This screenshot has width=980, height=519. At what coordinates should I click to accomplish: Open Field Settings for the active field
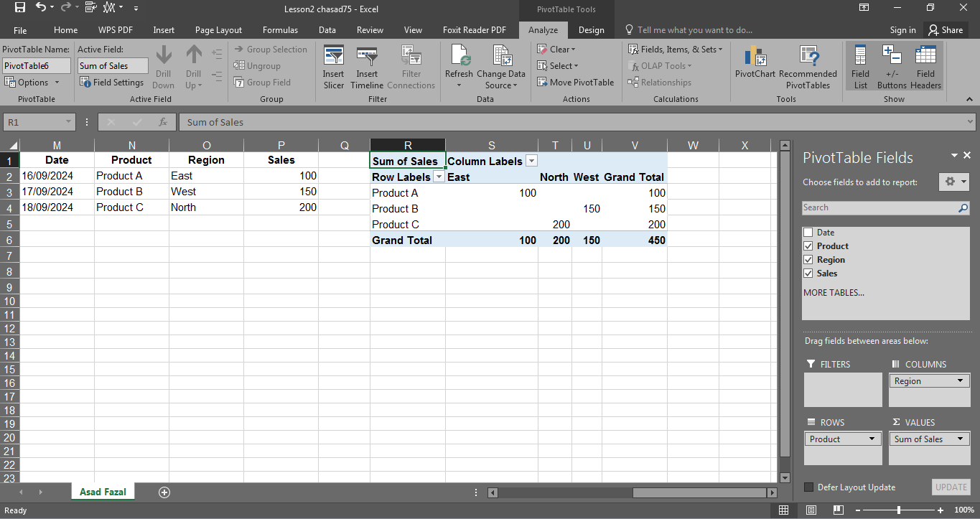(112, 83)
